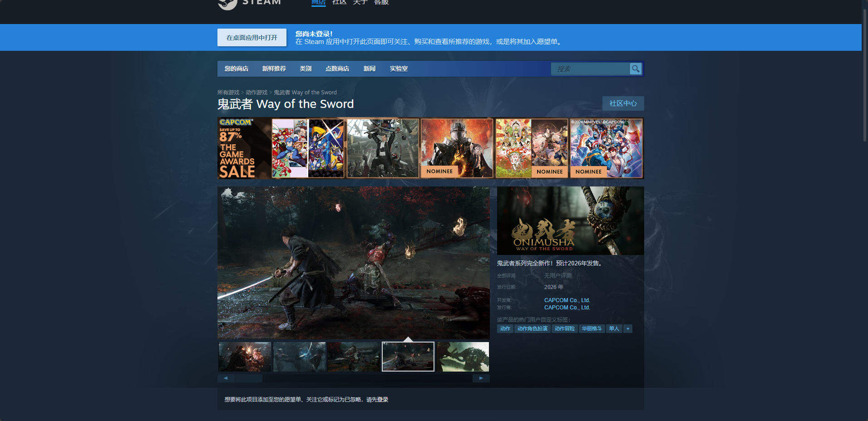Click the 动作角色扮演 tag
The width and height of the screenshot is (868, 421).
(x=533, y=328)
